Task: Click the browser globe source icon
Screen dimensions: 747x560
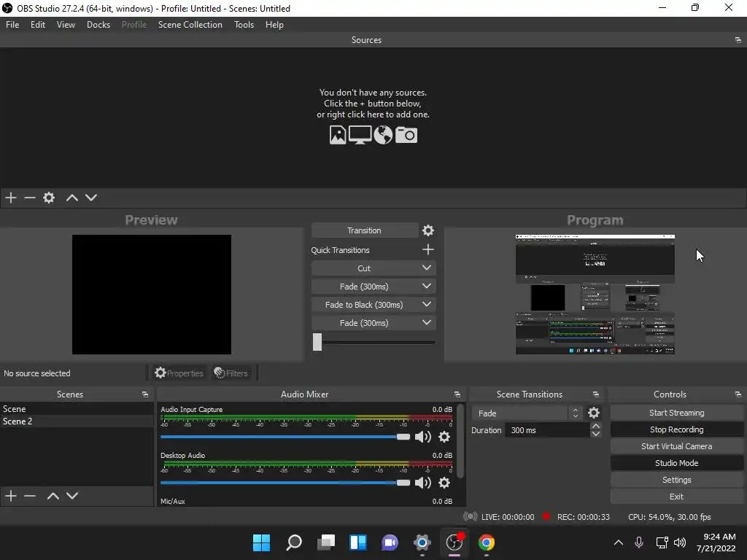Action: coord(383,135)
